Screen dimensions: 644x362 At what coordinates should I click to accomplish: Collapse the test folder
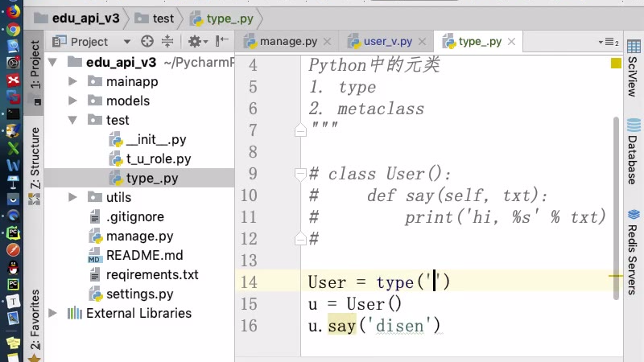(72, 120)
